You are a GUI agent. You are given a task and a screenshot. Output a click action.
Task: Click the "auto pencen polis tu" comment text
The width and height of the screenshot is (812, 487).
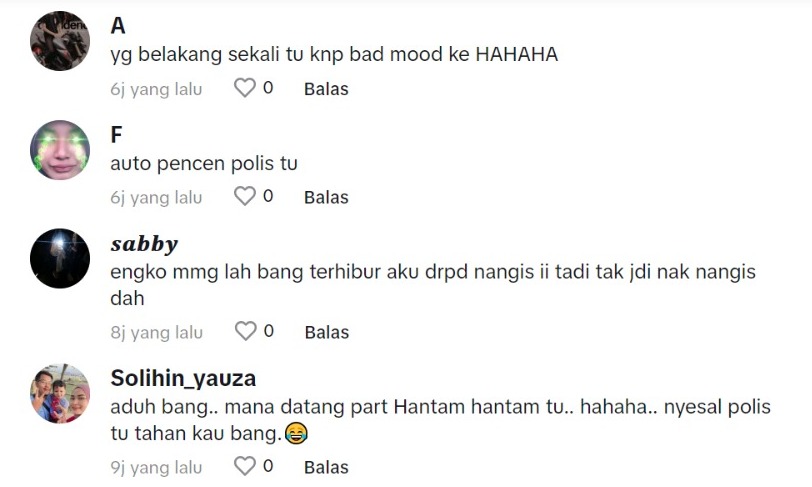tap(204, 163)
